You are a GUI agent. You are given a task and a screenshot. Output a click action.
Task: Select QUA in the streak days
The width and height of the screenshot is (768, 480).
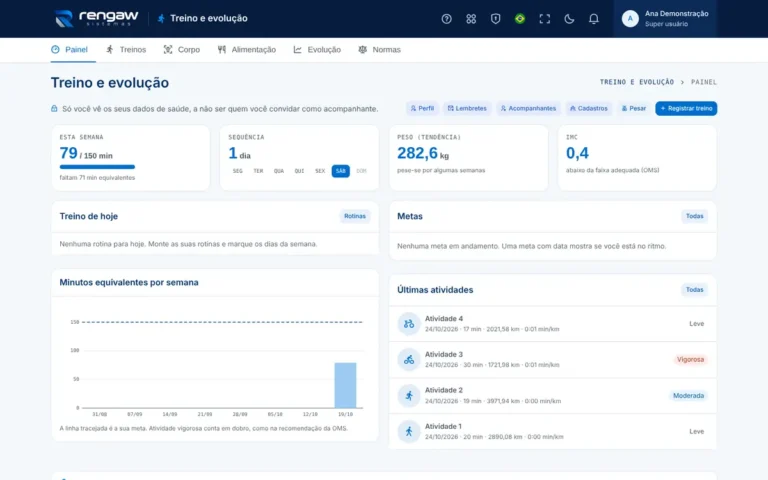279,171
